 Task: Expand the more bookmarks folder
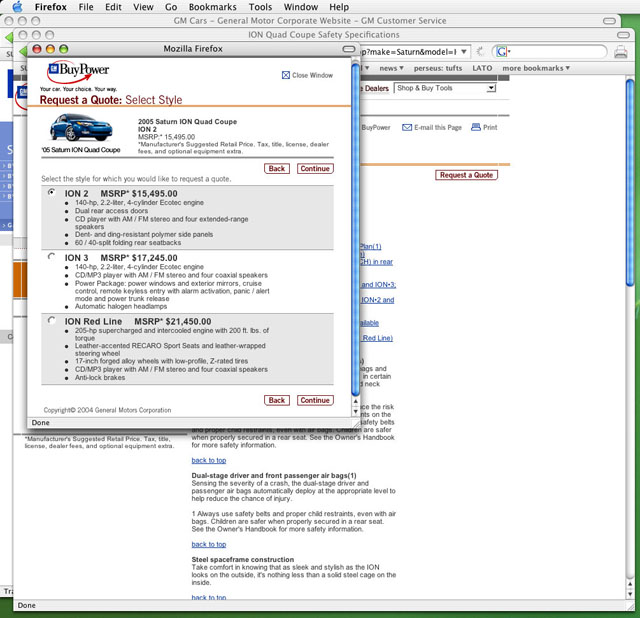click(536, 69)
